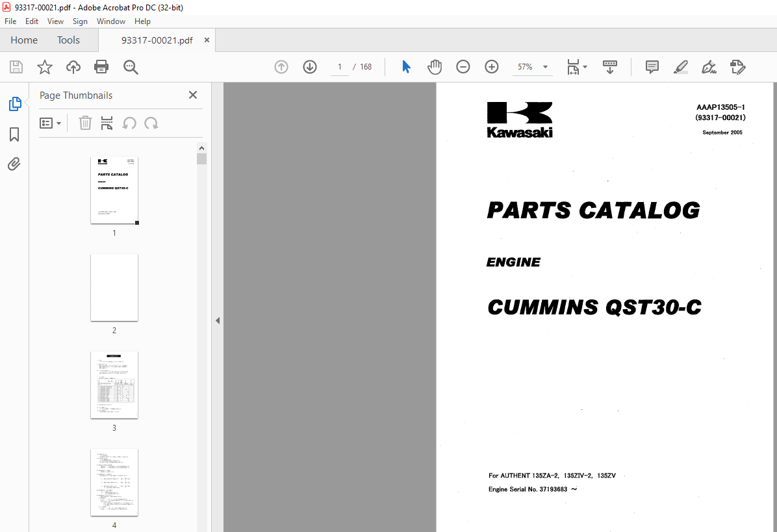Click the Print Pages thumbnail tool
Viewport: 777px width, 532px height.
click(107, 123)
